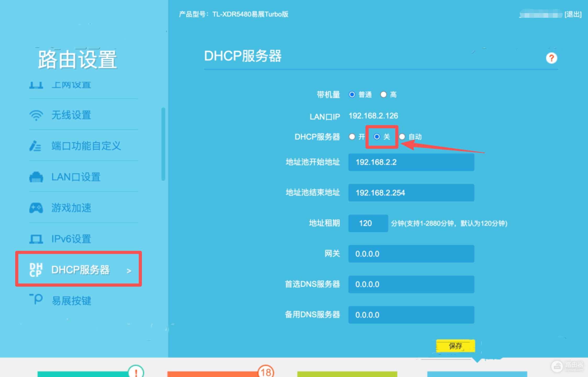Click the 地址池开始地址 field
The image size is (588, 377).
pyautogui.click(x=411, y=162)
